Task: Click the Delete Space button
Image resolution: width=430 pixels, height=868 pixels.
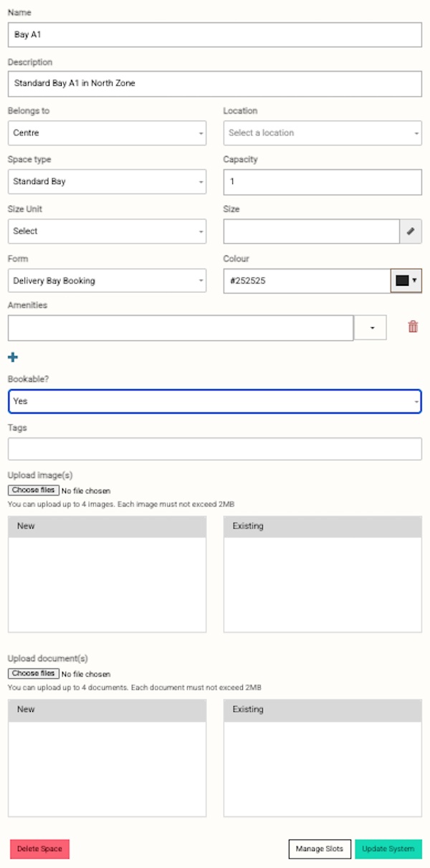Action: click(39, 849)
